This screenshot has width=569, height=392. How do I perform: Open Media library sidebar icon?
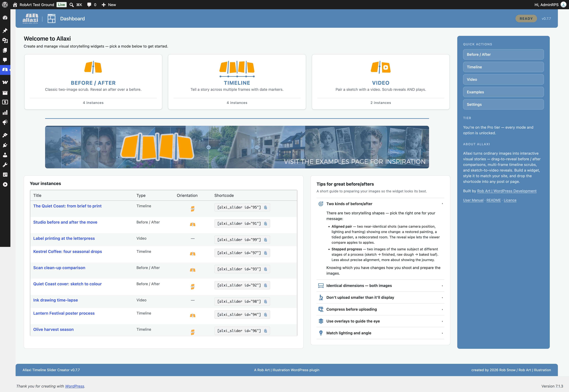[5, 40]
